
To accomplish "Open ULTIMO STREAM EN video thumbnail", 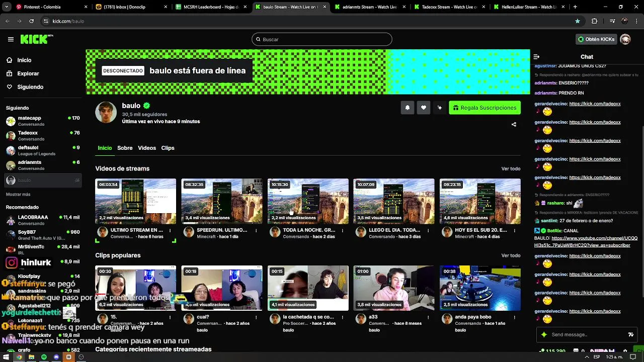I will [136, 201].
